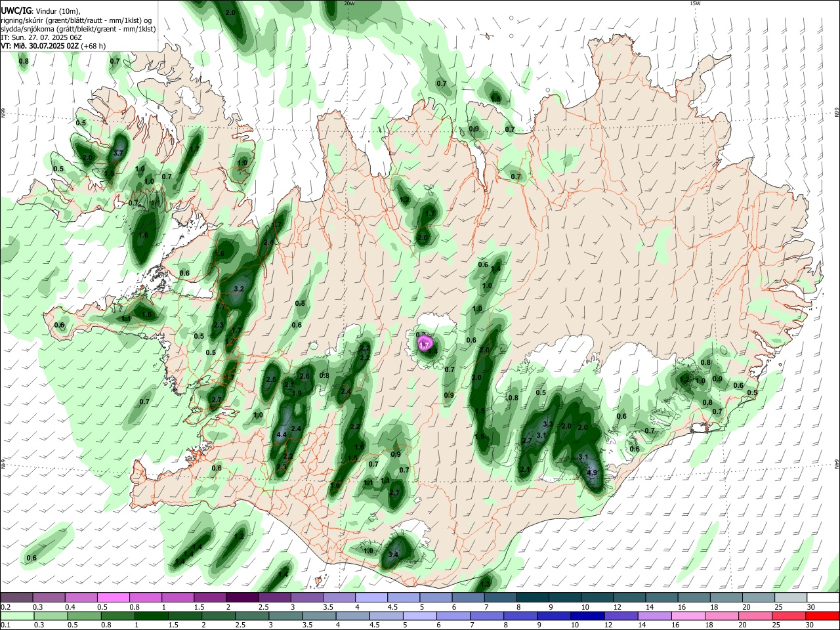Select the pale grey upper-row swatch labeled 25
Screen dimensions: 840x630
coord(790,597)
